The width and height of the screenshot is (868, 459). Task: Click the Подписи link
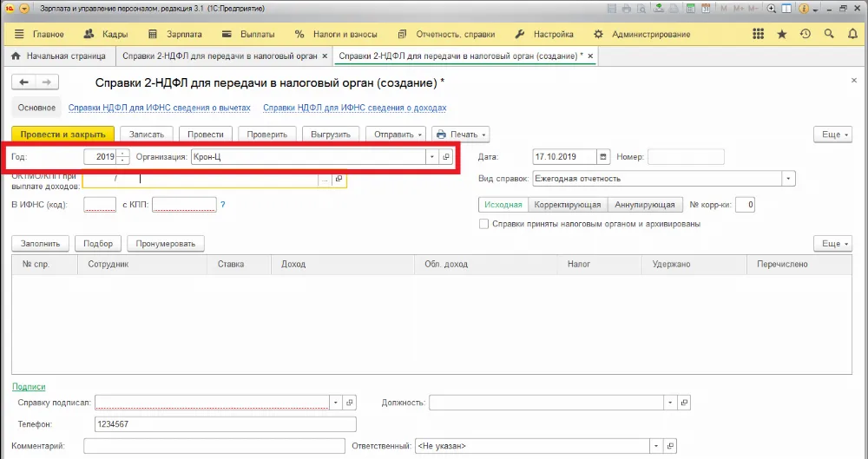[29, 386]
